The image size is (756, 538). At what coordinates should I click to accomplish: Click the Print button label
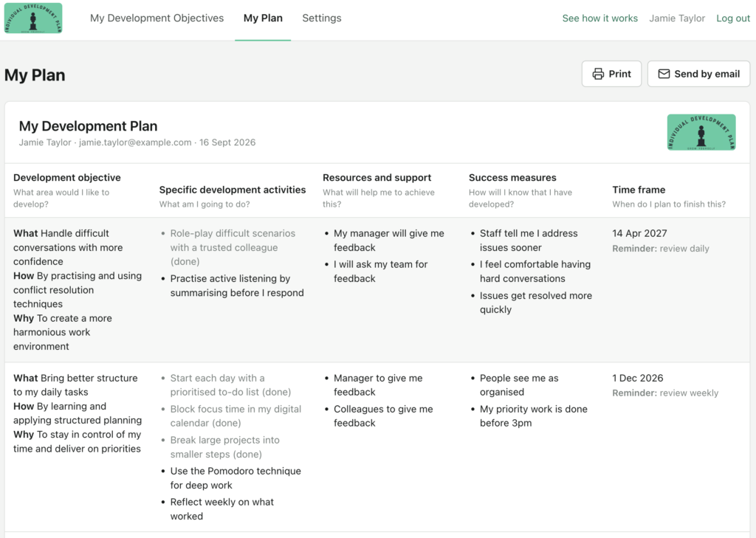tap(619, 74)
